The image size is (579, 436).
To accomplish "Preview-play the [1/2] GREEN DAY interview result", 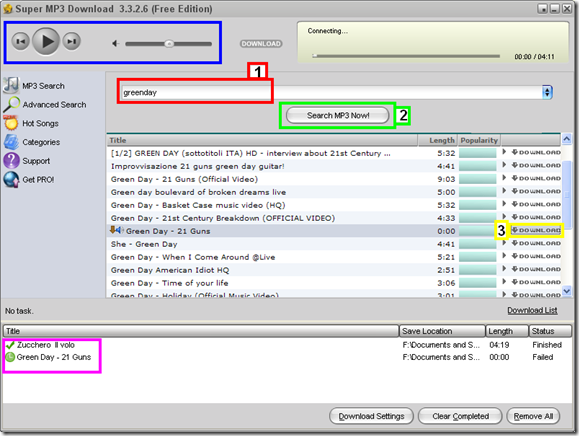I will tap(504, 152).
